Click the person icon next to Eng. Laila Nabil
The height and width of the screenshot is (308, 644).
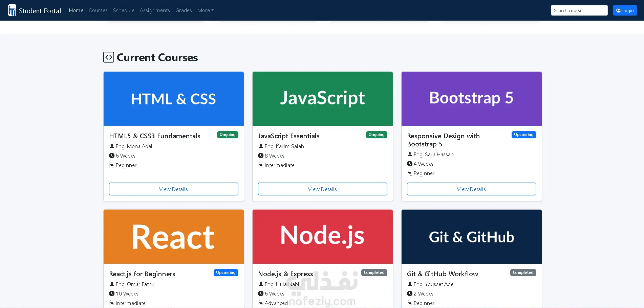click(x=261, y=284)
